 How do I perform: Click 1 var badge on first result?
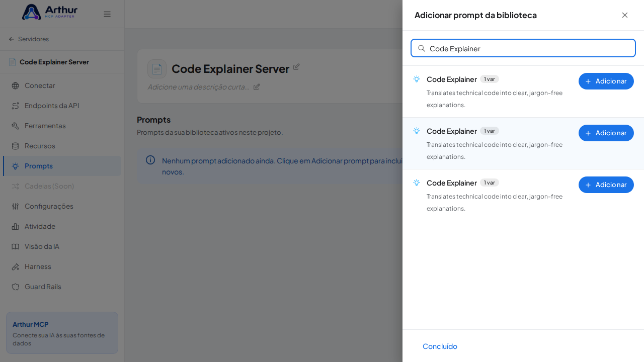click(x=490, y=79)
